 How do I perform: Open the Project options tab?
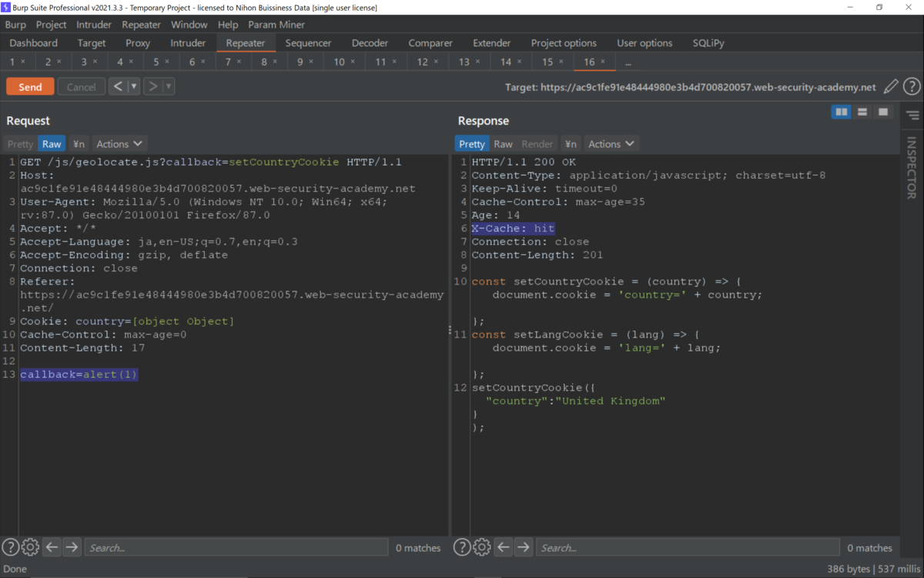click(x=564, y=43)
